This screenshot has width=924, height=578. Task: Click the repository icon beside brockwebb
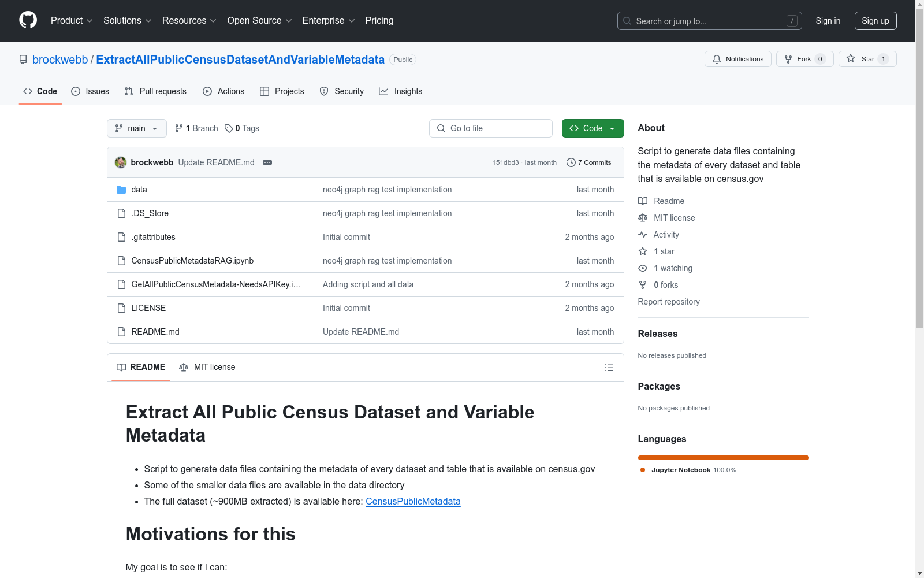(x=23, y=60)
